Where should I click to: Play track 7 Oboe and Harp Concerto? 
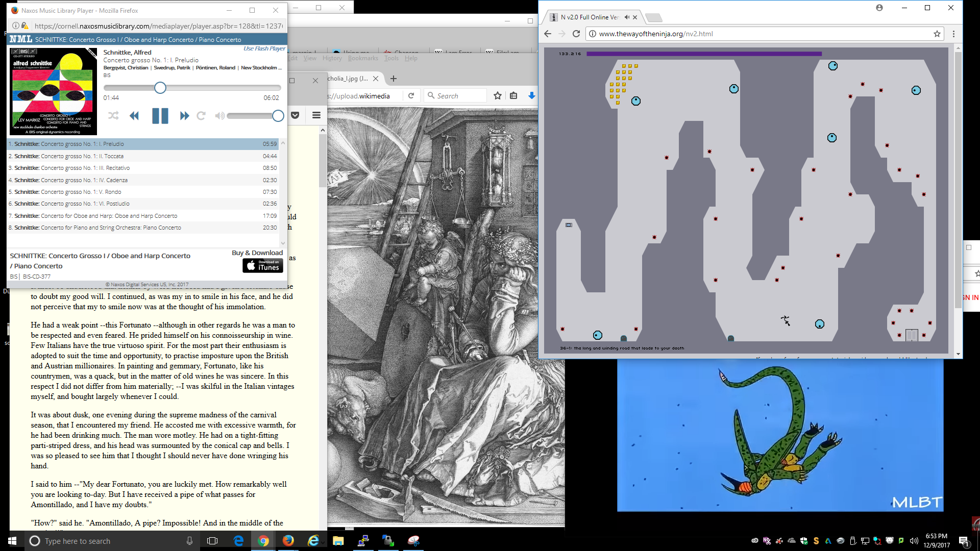(x=143, y=216)
